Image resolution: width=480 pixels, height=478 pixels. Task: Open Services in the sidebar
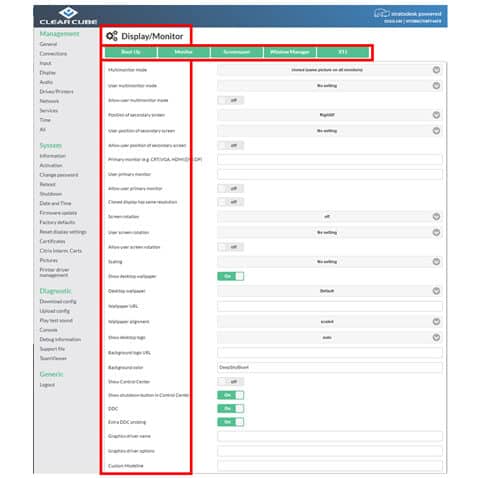tap(49, 110)
